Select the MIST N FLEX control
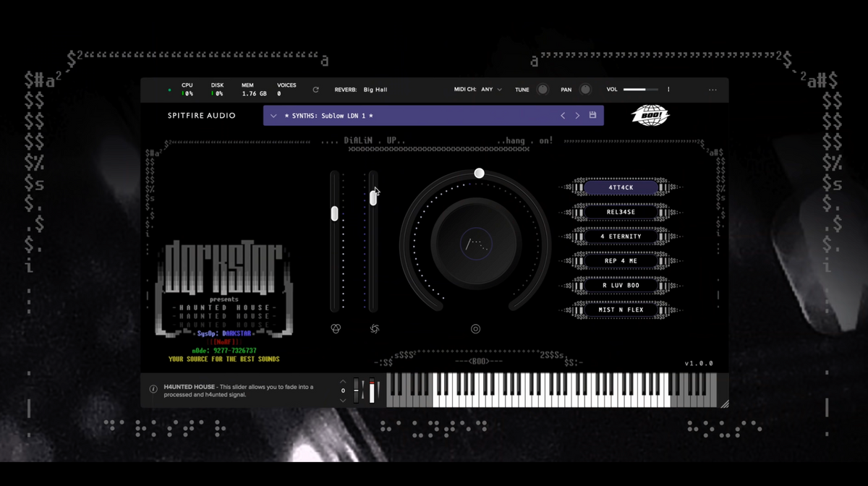 click(x=621, y=310)
